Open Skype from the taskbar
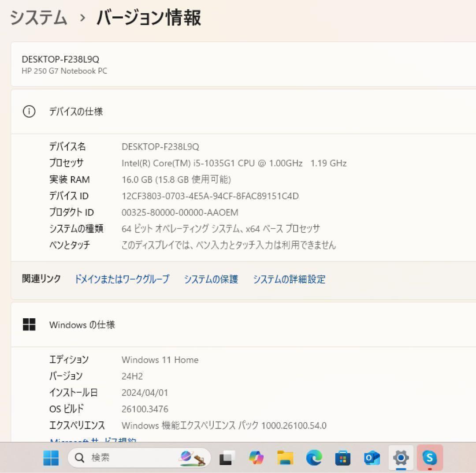The width and height of the screenshot is (476, 473). pos(430,458)
